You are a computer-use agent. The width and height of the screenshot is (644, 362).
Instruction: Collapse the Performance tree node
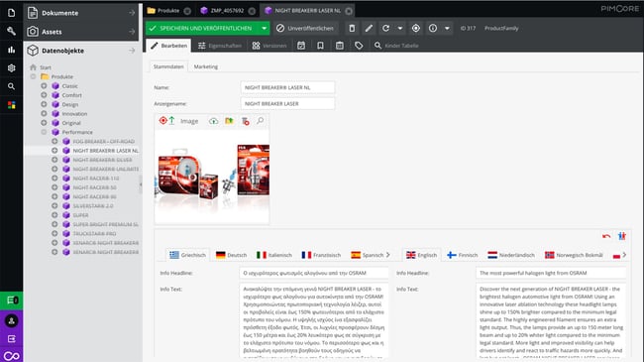[x=44, y=132]
